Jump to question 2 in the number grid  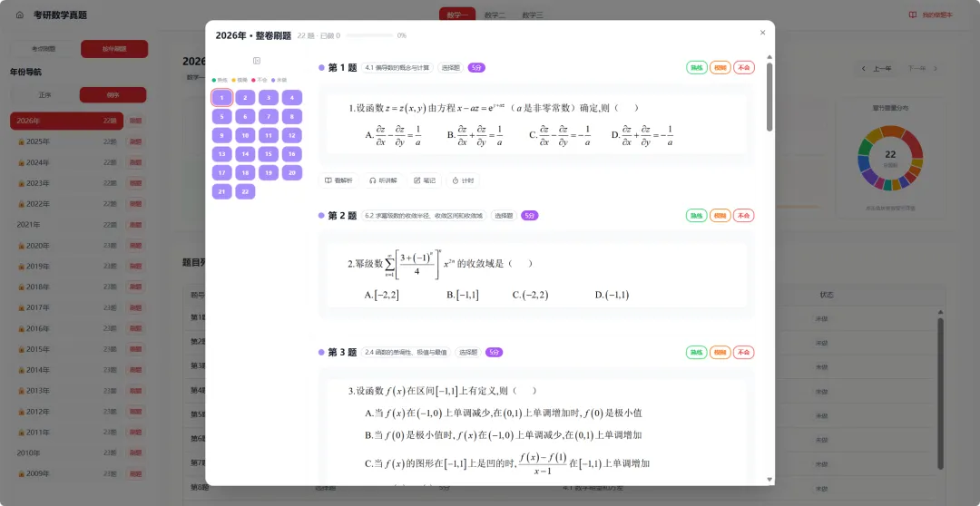coord(245,97)
